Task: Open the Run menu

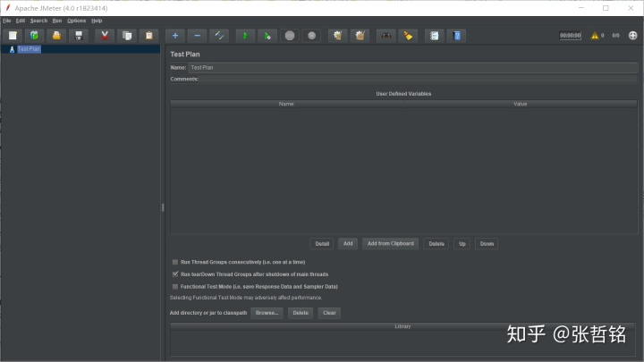Action: (x=57, y=21)
